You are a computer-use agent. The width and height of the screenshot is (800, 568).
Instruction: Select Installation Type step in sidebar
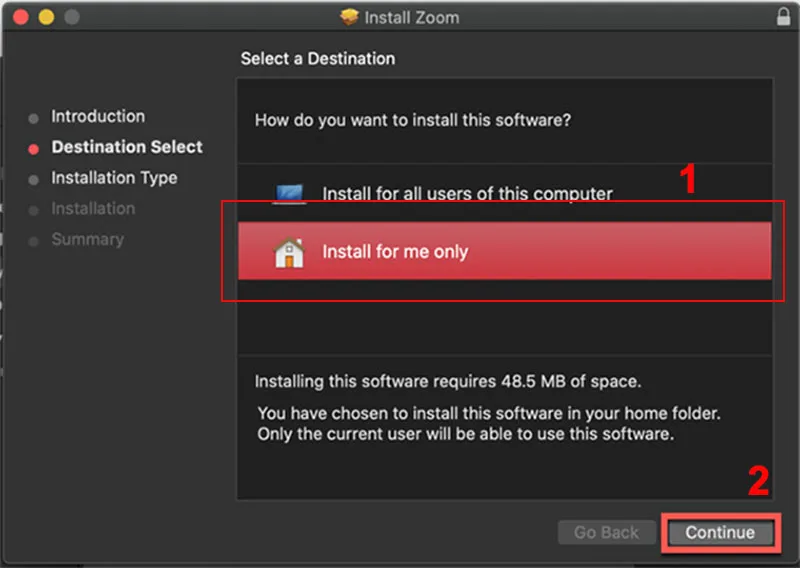(x=114, y=178)
